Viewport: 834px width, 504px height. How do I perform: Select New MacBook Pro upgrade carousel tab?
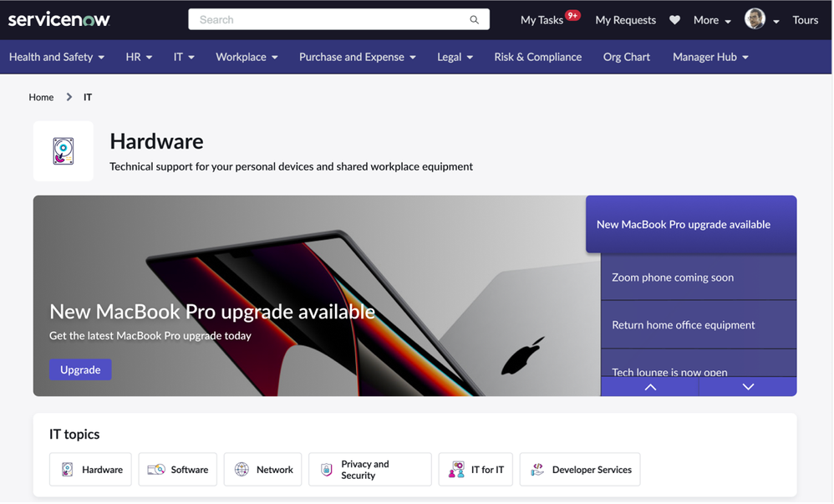[x=691, y=224]
